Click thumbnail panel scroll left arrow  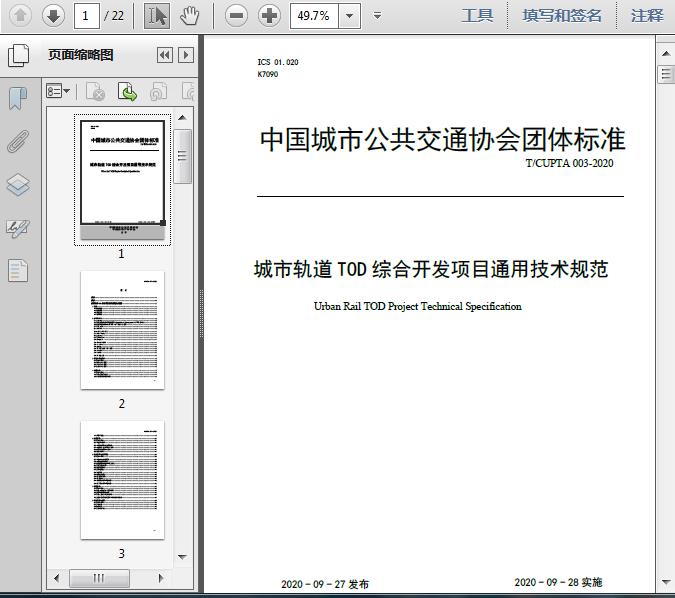56,578
